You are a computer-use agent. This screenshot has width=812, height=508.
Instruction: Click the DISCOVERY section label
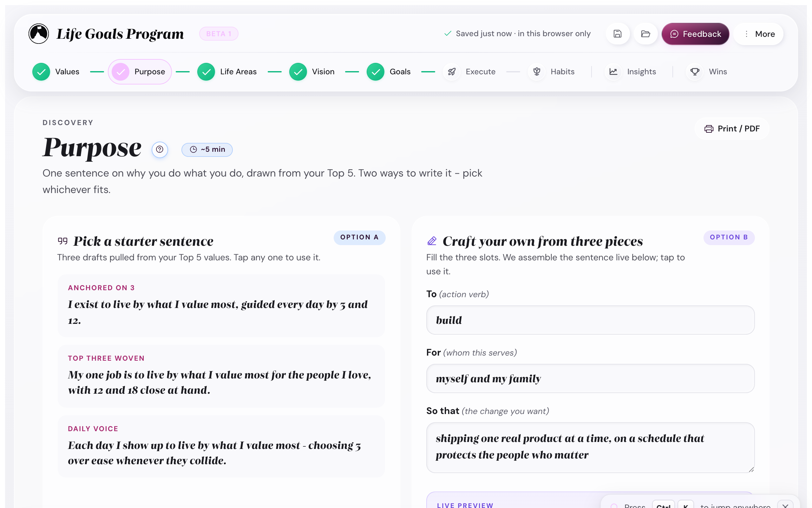click(x=68, y=123)
